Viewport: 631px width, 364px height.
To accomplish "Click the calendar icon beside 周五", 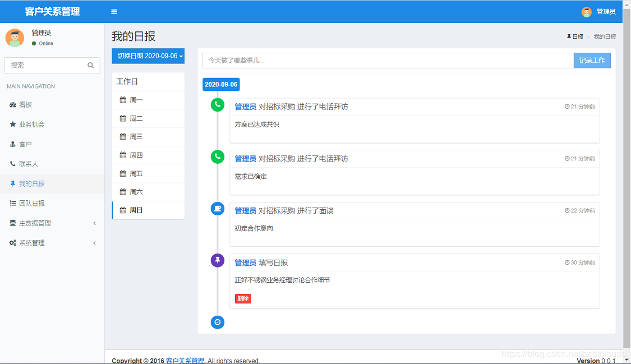I will point(123,173).
